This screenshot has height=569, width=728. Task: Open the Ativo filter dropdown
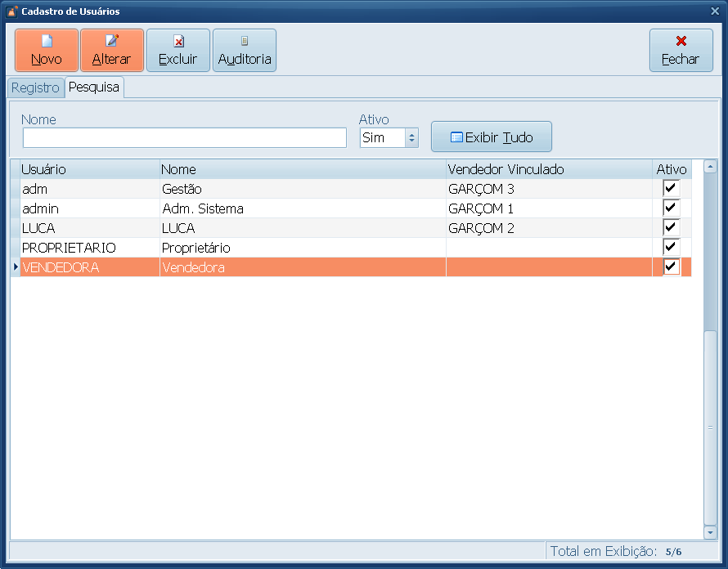point(411,138)
